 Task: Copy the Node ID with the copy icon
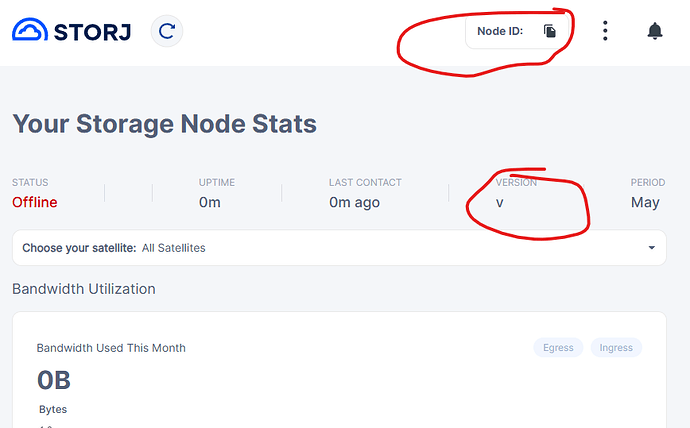(x=550, y=31)
